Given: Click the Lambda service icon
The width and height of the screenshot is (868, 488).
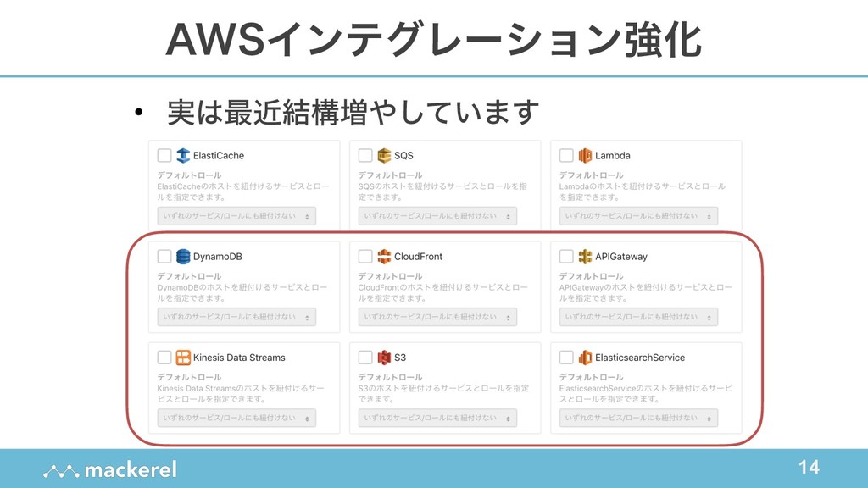Looking at the screenshot, I should coord(585,156).
